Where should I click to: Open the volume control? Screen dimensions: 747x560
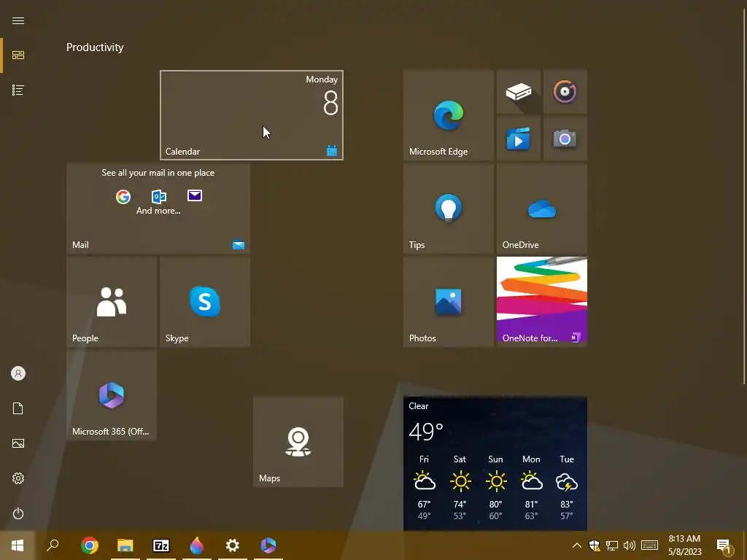[630, 545]
